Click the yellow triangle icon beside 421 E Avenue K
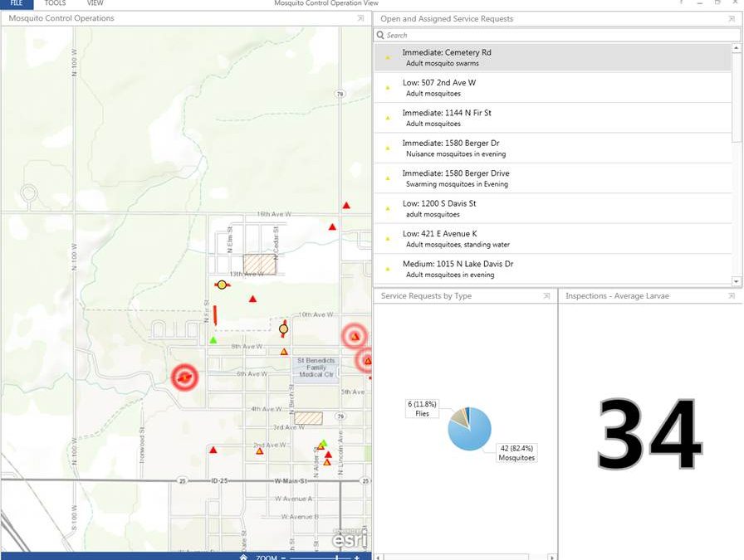Viewport: 744px width, 560px height. 388,239
